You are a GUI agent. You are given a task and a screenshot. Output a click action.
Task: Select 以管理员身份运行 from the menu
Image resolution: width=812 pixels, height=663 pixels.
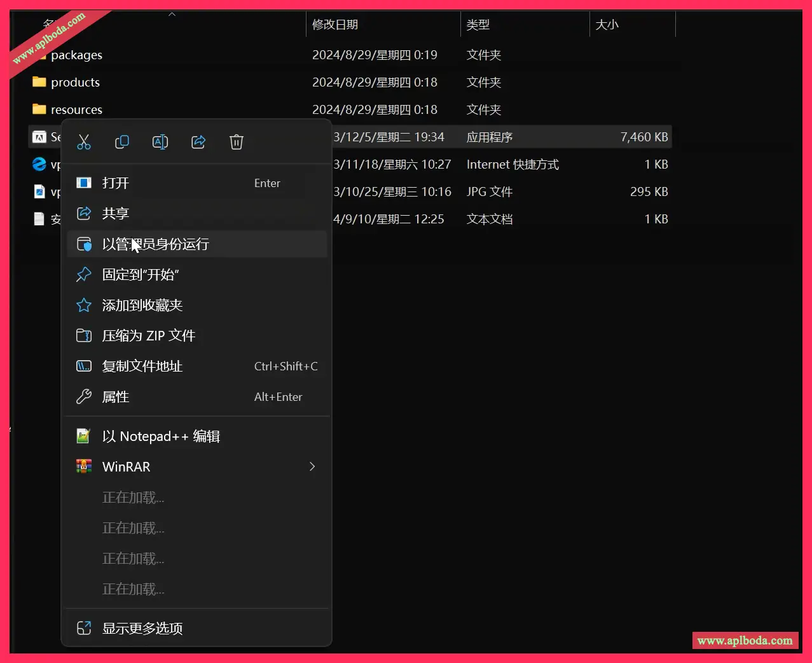point(197,244)
